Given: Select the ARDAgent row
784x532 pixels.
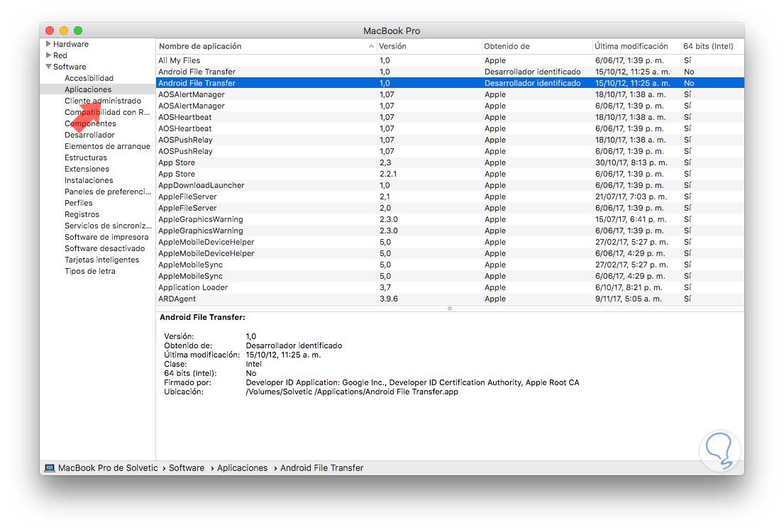Looking at the screenshot, I should click(x=450, y=299).
